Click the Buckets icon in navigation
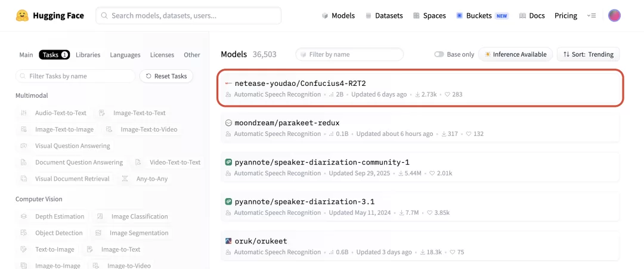The image size is (644, 269). pyautogui.click(x=460, y=16)
